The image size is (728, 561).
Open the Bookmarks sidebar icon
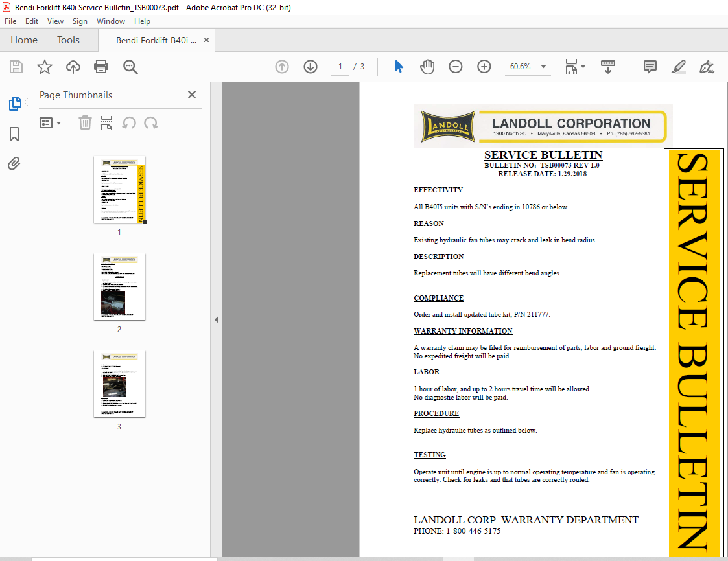[x=14, y=134]
